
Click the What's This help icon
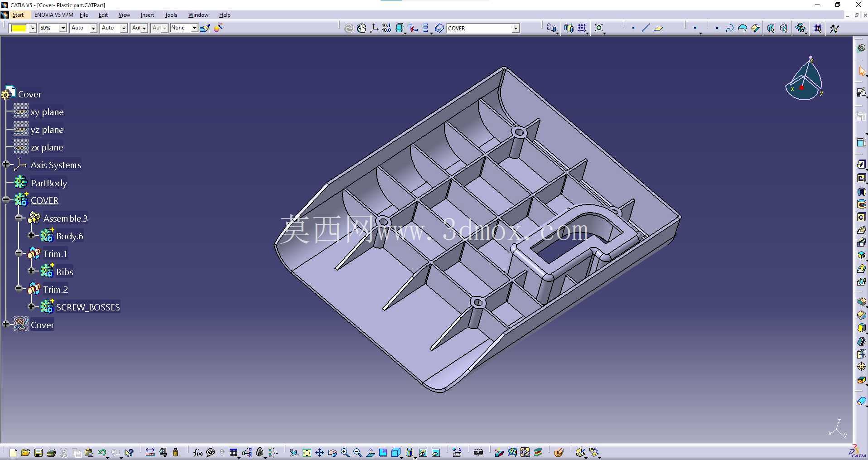click(x=129, y=452)
